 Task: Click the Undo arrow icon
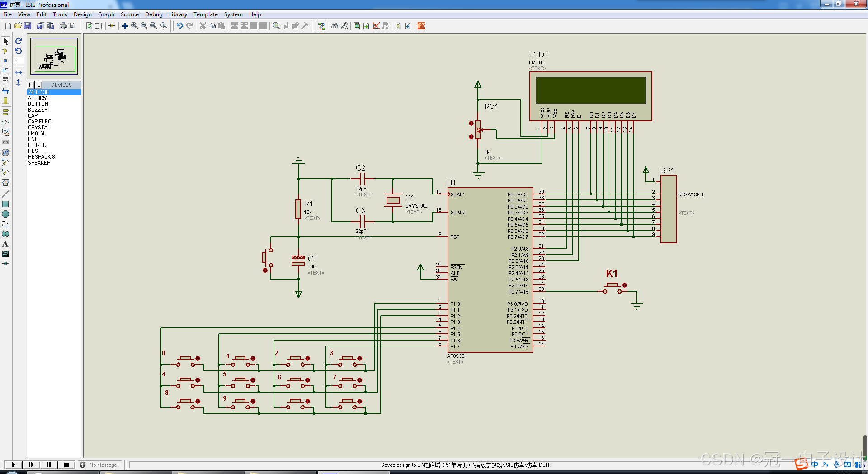coord(179,26)
